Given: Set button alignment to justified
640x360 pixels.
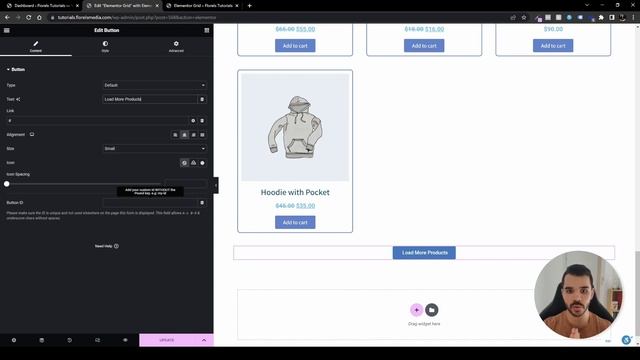Looking at the screenshot, I should 202,135.
